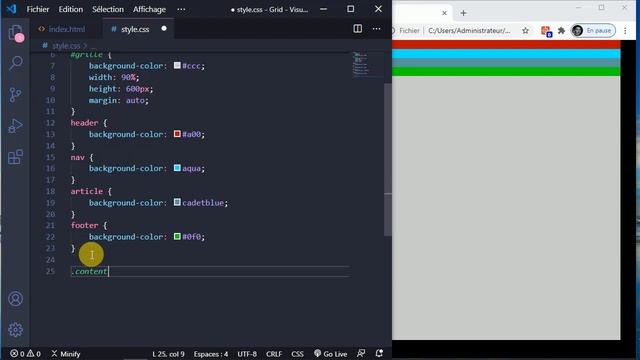Open a new tab in Chrome
The width and height of the screenshot is (640, 360).
(463, 13)
